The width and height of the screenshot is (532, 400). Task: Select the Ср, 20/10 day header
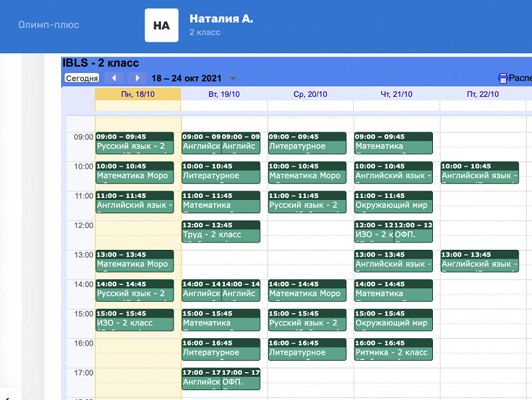tap(310, 94)
